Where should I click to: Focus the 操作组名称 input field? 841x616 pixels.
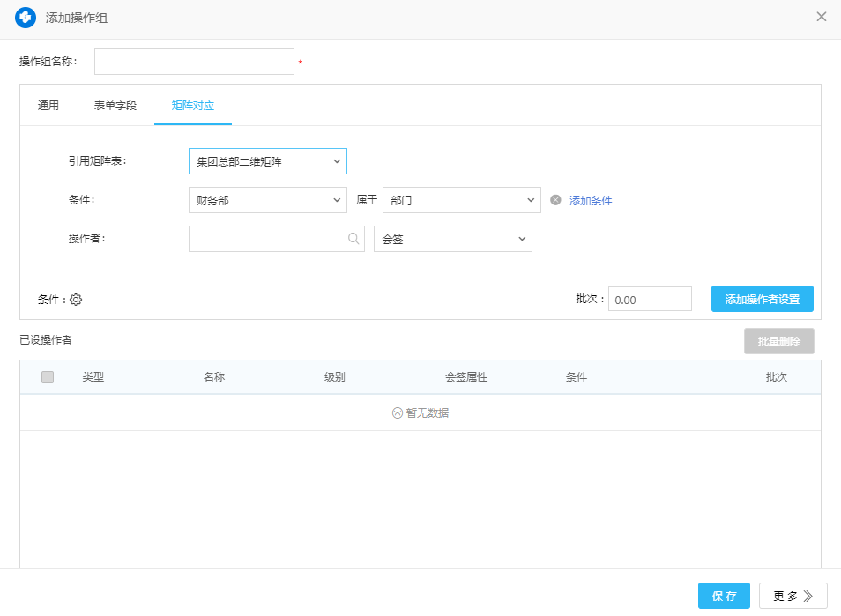point(194,62)
